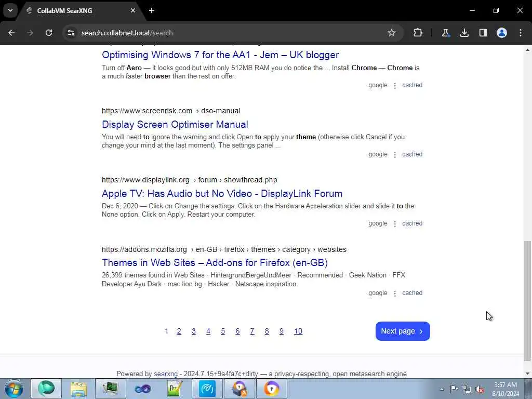Viewport: 532px width, 399px height.
Task: Open the blue infinity taskbar icon
Action: (142, 389)
